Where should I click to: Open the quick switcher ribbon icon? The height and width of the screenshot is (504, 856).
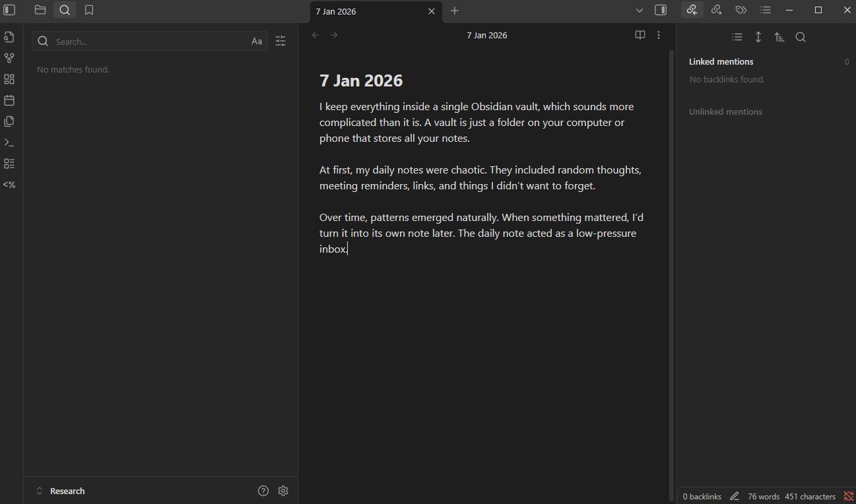pos(9,37)
